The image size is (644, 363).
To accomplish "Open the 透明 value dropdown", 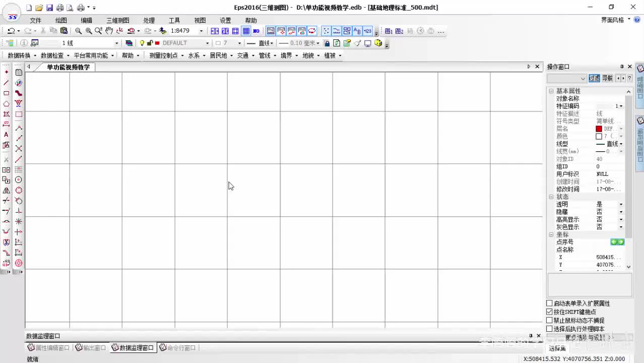I will (621, 205).
